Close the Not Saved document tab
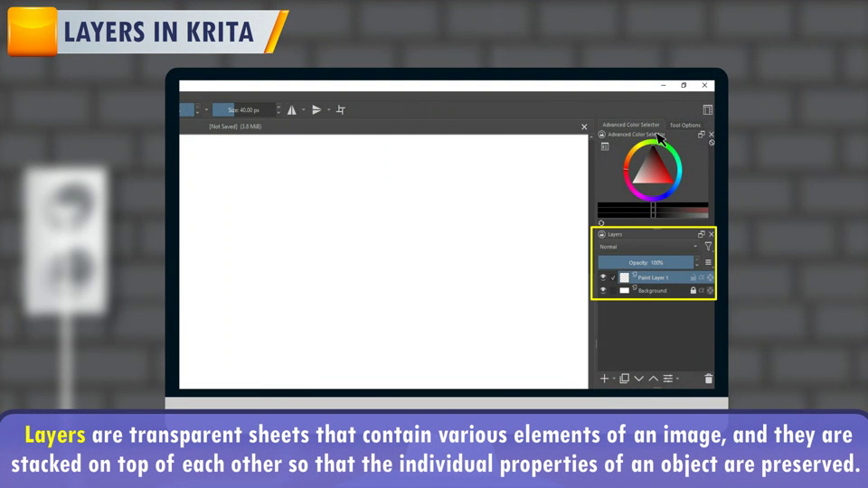 (584, 127)
